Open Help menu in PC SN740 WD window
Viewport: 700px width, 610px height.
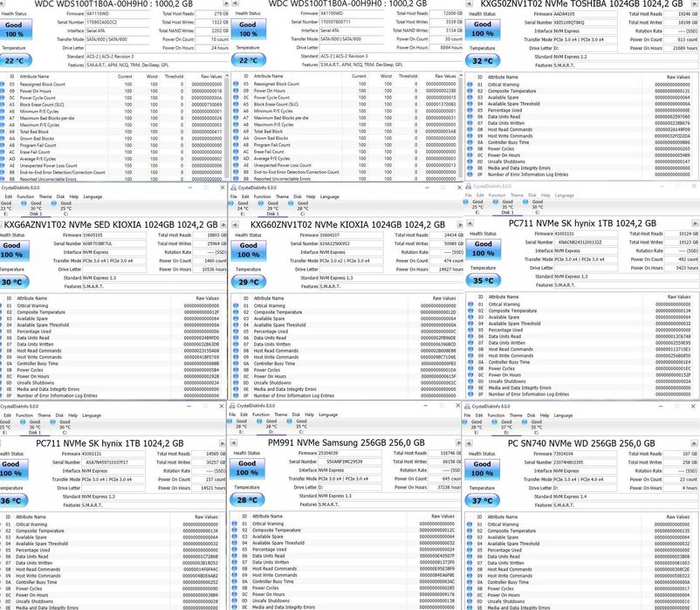click(545, 415)
